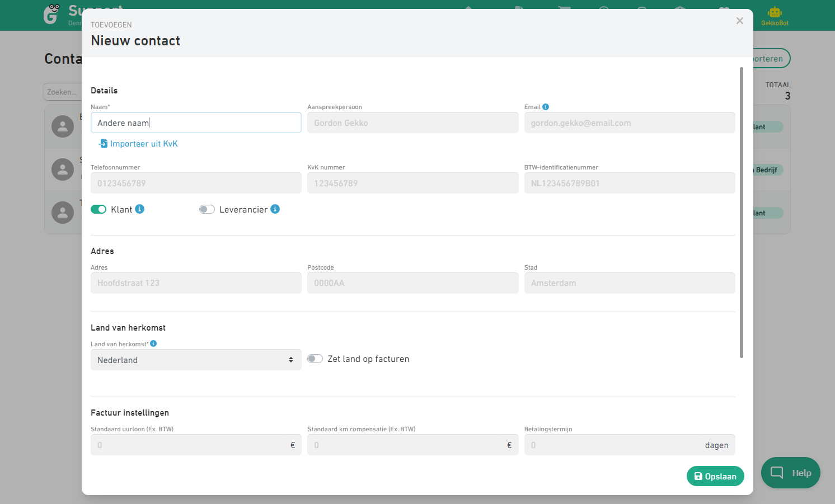Viewport: 835px width, 504px height.
Task: Click the Zoeken search box behind dialog
Action: 63,92
